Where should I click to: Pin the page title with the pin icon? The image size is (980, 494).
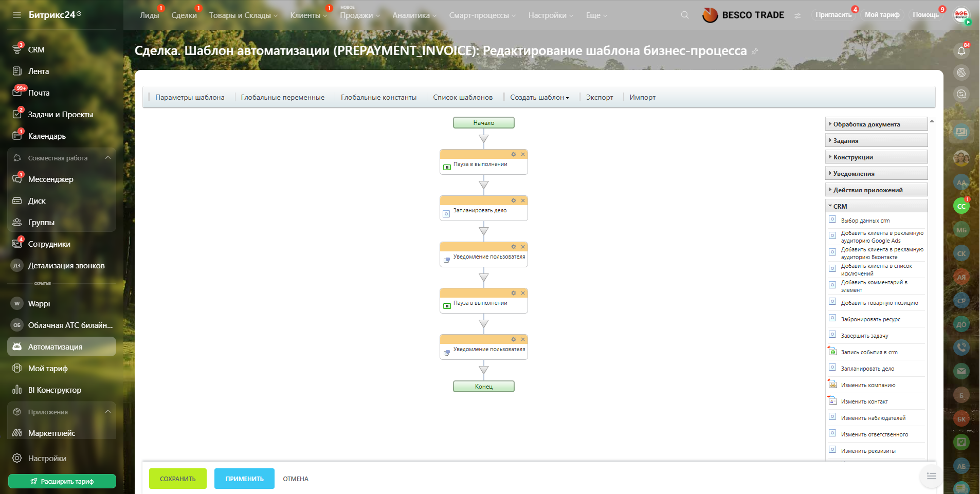[755, 51]
